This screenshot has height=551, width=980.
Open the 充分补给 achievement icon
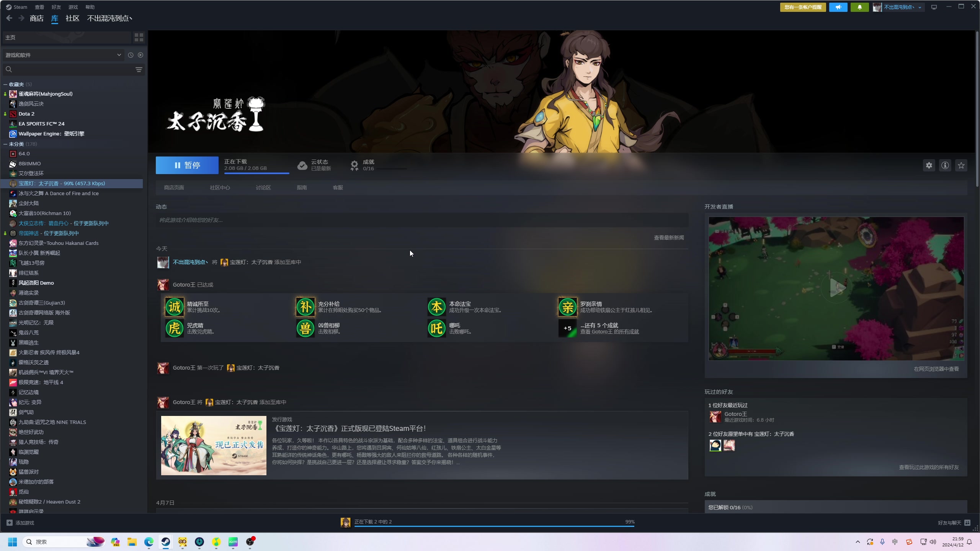pyautogui.click(x=305, y=307)
